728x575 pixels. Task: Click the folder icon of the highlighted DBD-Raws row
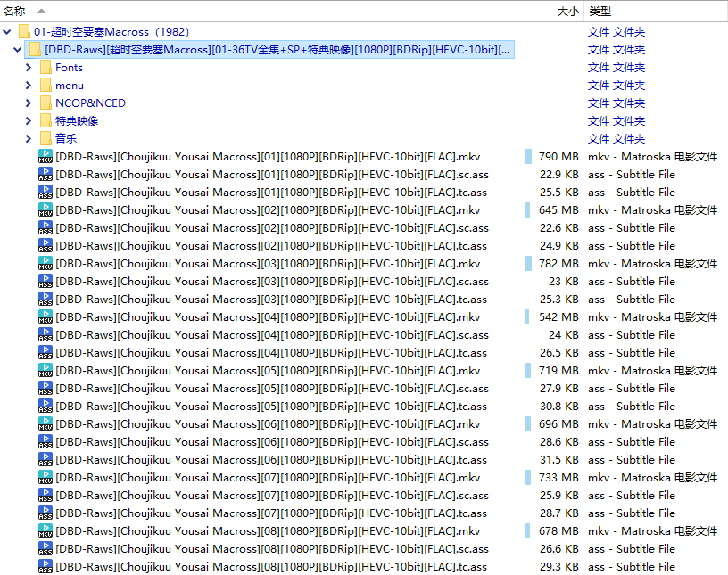(35, 50)
